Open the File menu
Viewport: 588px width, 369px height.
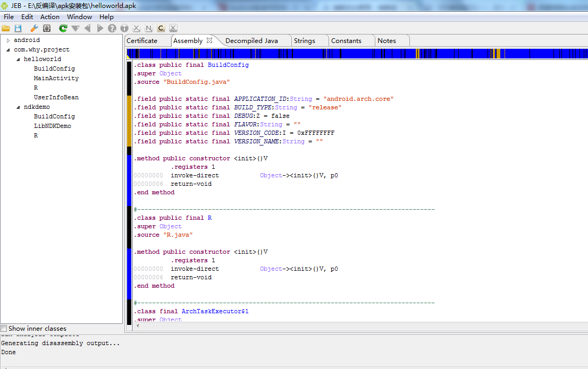point(9,17)
